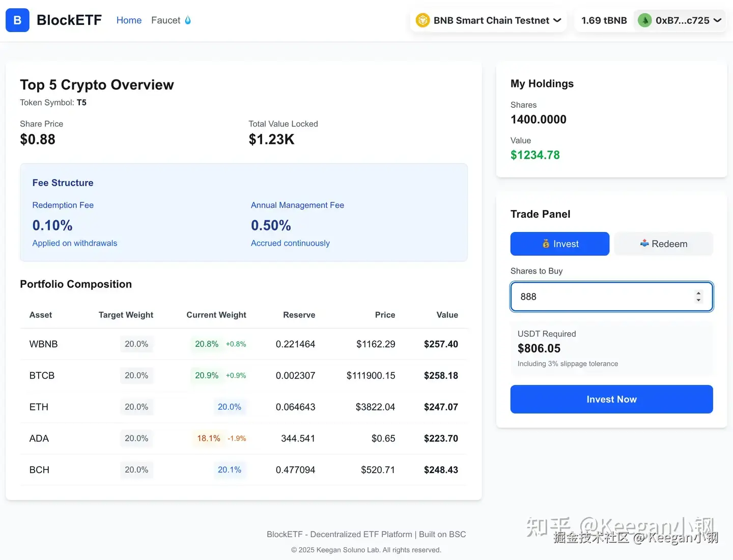Click the chevron next to the network name
The height and width of the screenshot is (560, 733).
557,20
